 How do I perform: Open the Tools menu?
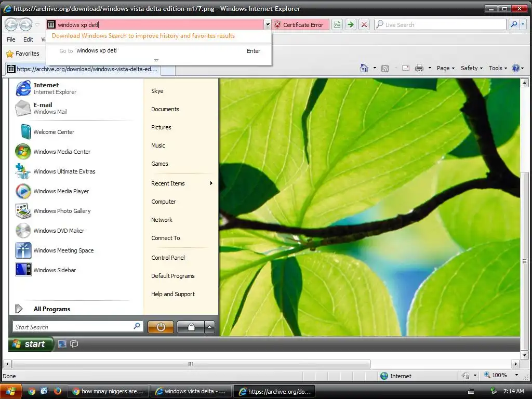[x=498, y=68]
